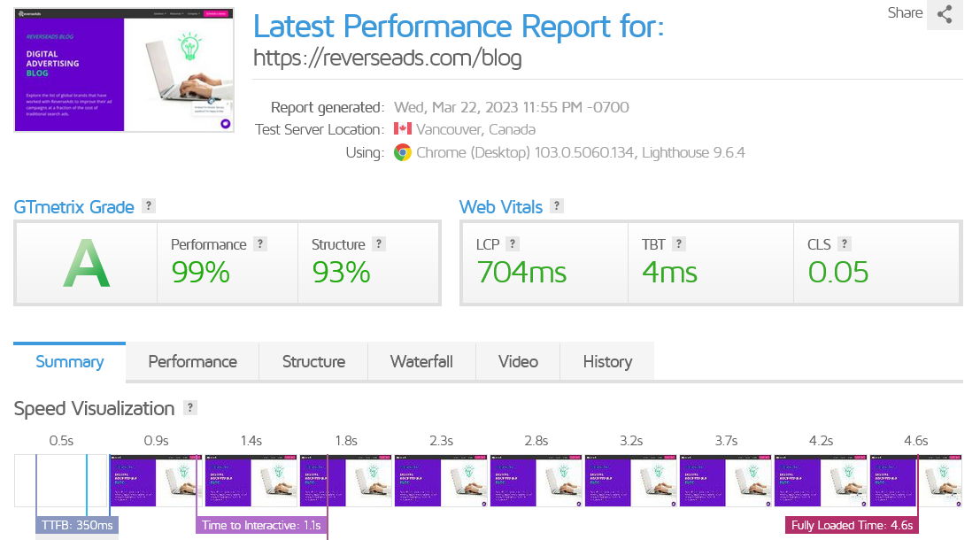Screen dimensions: 980x540
Task: Open the Web Vitals help icon
Action: tap(557, 206)
